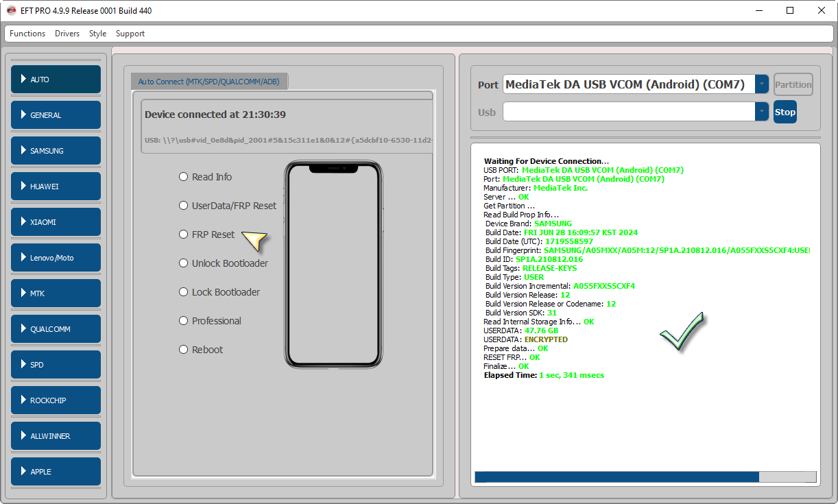Choose the Unlock Bootloader option
The width and height of the screenshot is (838, 504).
[224, 263]
